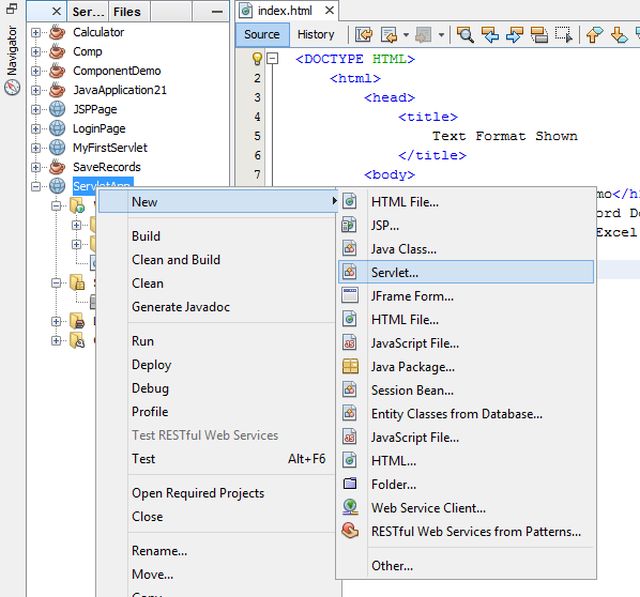Click the Folder icon in submenu
The height and width of the screenshot is (597, 640).
point(350,484)
